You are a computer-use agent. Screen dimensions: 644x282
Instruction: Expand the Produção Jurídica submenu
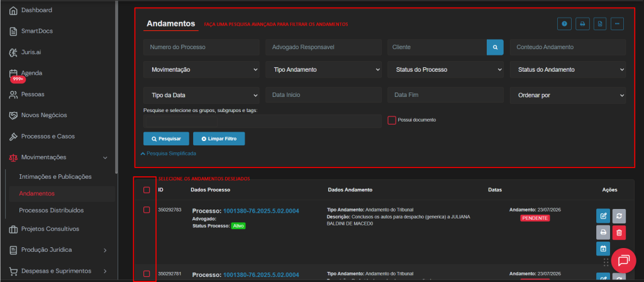click(105, 250)
